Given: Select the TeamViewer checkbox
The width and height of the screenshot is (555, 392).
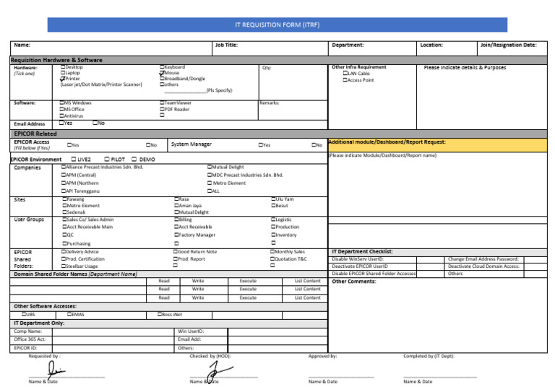Looking at the screenshot, I should (x=162, y=103).
